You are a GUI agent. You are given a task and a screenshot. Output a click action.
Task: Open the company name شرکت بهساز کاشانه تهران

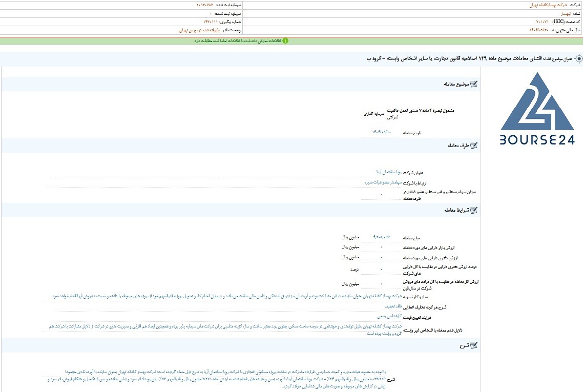click(x=548, y=5)
